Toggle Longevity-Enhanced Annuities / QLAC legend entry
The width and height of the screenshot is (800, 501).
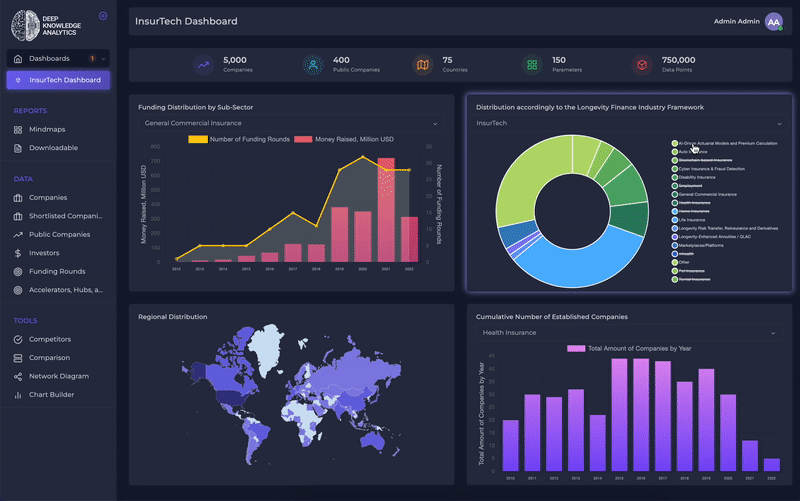[711, 237]
